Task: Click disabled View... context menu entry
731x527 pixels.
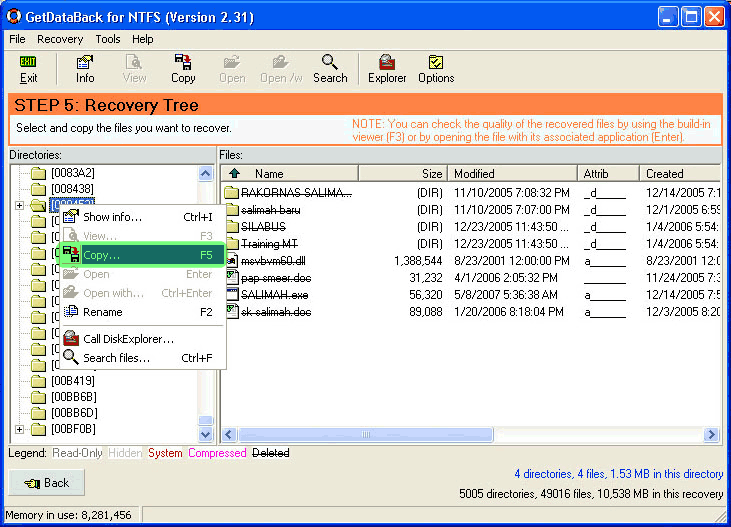Action: coord(143,236)
